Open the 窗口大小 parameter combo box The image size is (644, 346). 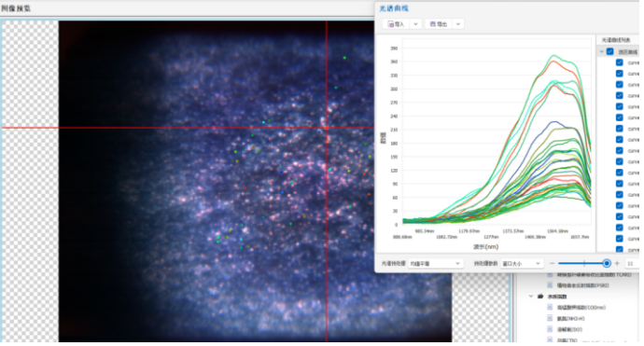click(522, 264)
